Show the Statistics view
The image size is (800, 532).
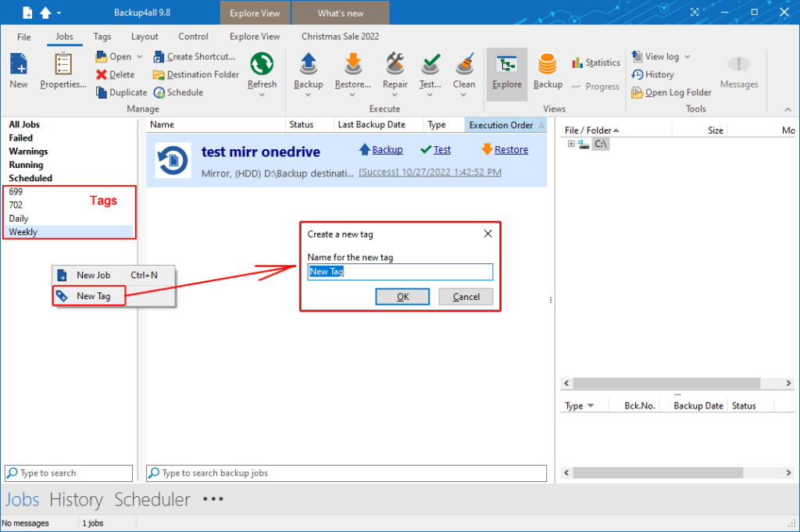coord(596,62)
